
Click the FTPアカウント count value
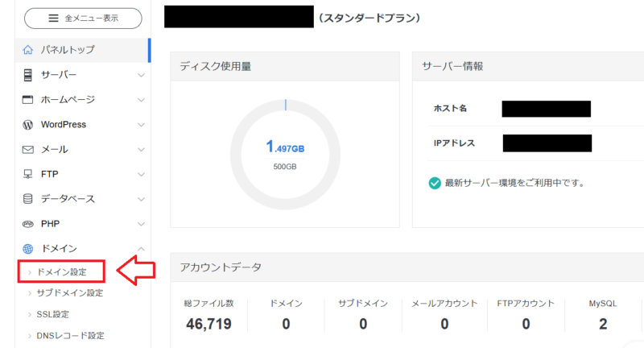(526, 324)
